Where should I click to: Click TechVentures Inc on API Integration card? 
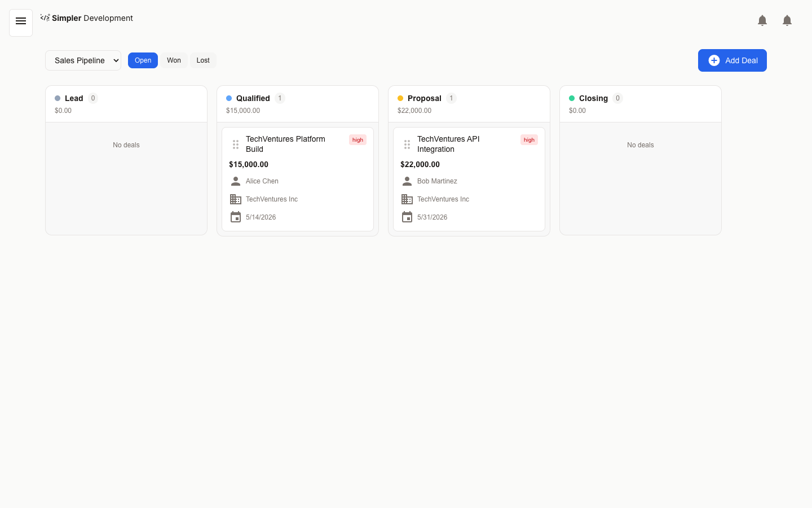pyautogui.click(x=443, y=199)
